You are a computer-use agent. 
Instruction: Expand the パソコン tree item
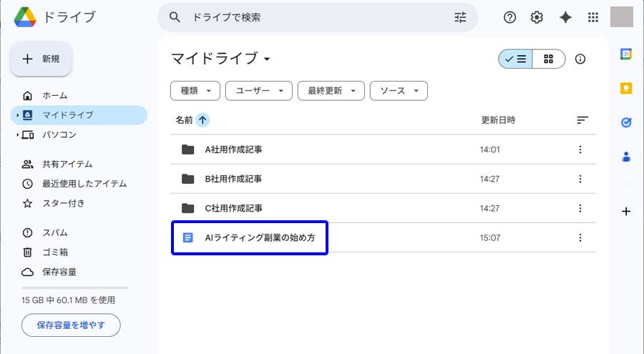coord(17,134)
